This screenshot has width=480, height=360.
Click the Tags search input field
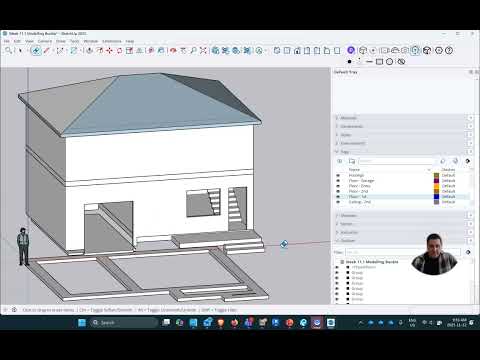pos(397,161)
